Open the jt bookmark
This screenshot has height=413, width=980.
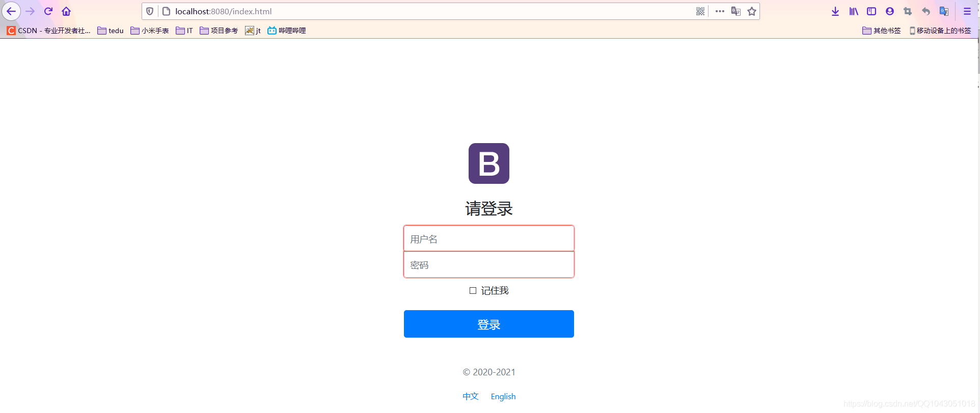pos(253,31)
